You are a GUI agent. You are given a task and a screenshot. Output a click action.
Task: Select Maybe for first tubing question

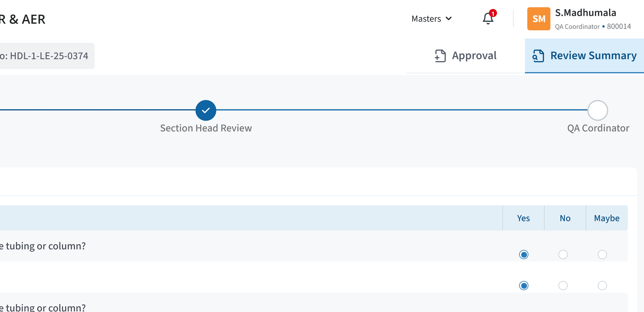pos(602,255)
